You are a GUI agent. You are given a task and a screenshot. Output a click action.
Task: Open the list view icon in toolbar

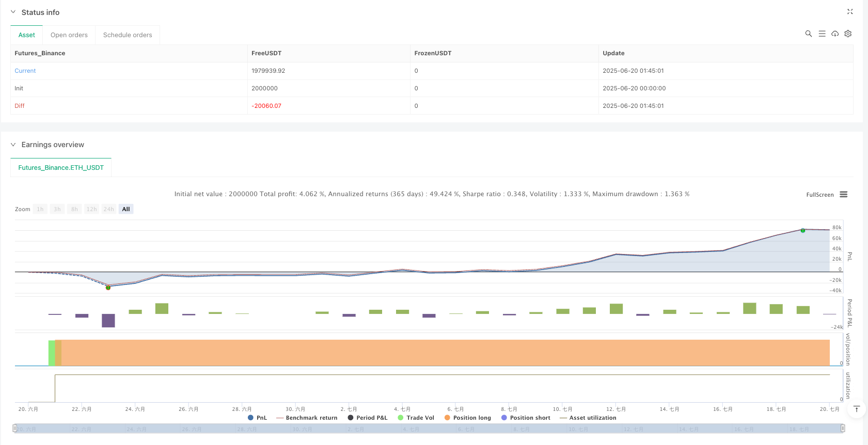tap(822, 34)
